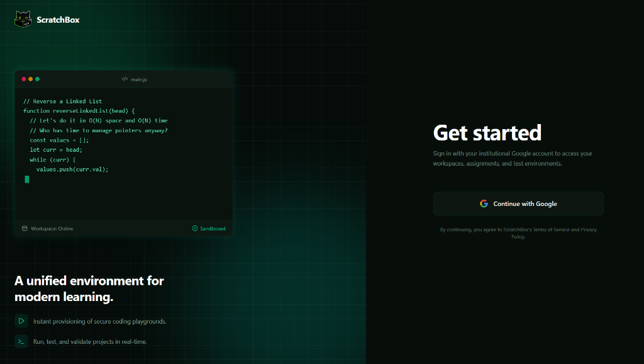Click the workspace layout icon in footer
This screenshot has width=644, height=364.
[x=25, y=228]
